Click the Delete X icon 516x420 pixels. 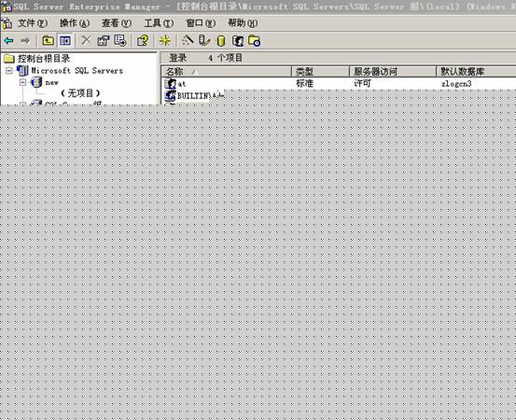click(86, 40)
